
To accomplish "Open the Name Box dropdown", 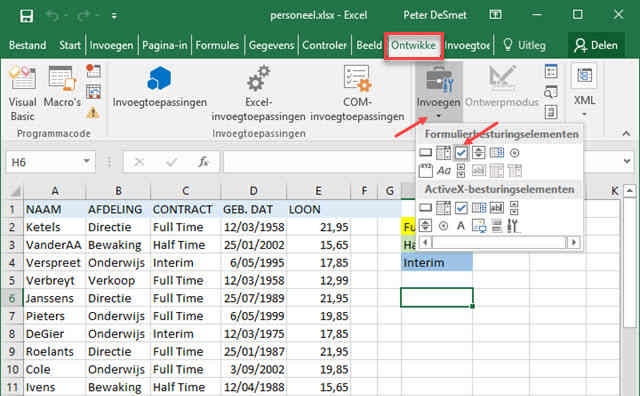I will 87,162.
